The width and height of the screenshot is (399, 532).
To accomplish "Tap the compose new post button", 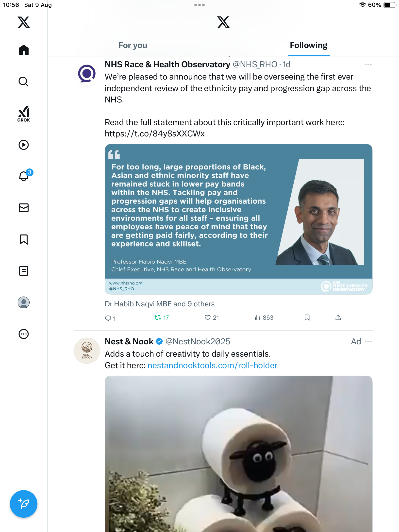I will click(x=24, y=504).
